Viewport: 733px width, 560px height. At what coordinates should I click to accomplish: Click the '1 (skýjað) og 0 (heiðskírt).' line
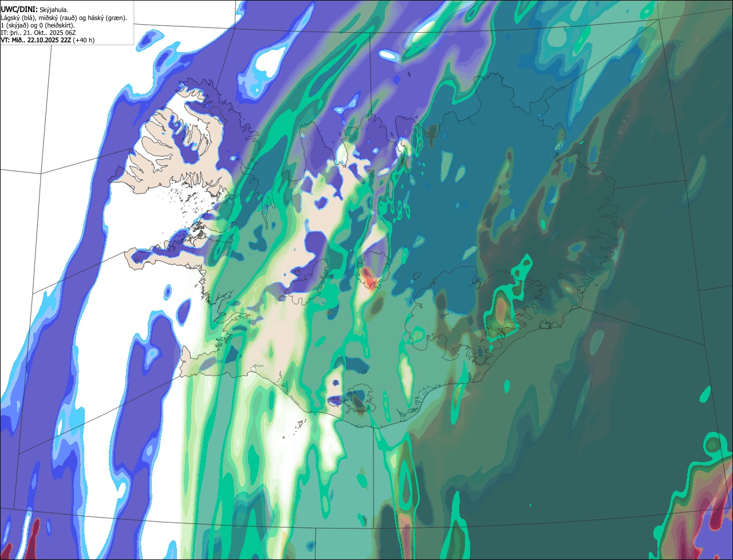click(x=38, y=25)
